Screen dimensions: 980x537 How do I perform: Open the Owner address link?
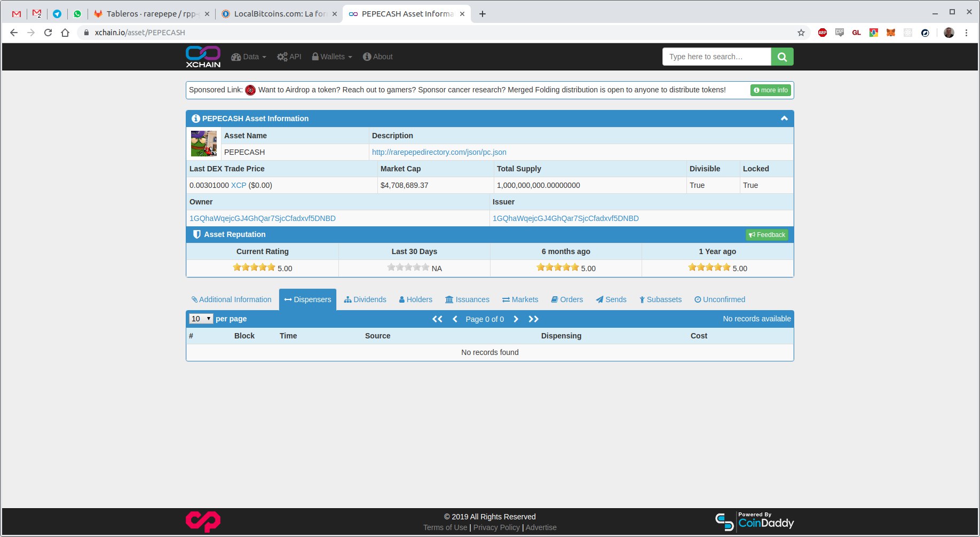(x=263, y=218)
